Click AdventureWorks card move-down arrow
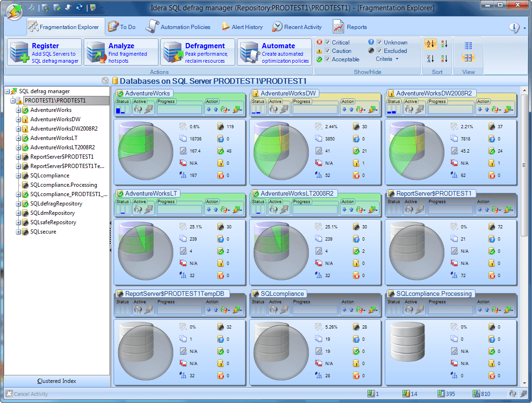The width and height of the screenshot is (532, 403). coord(208,110)
